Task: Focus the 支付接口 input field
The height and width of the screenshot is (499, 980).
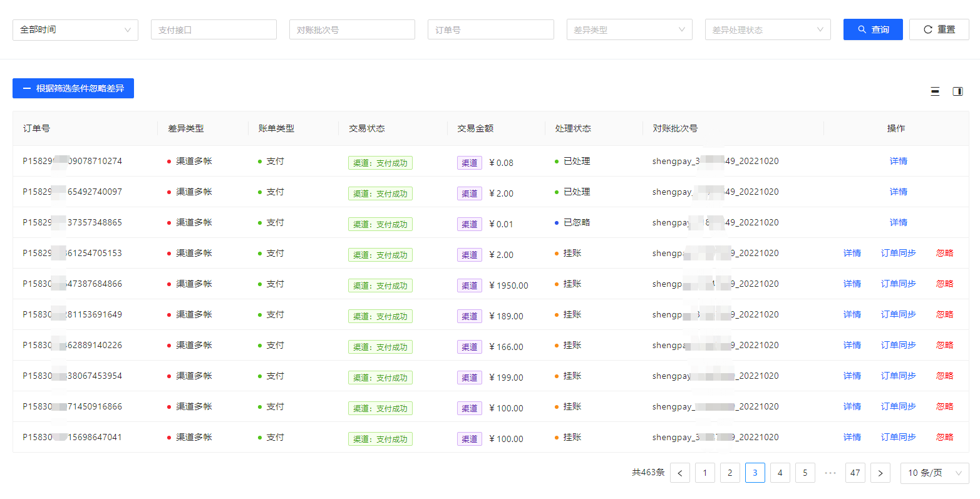Action: pos(214,29)
